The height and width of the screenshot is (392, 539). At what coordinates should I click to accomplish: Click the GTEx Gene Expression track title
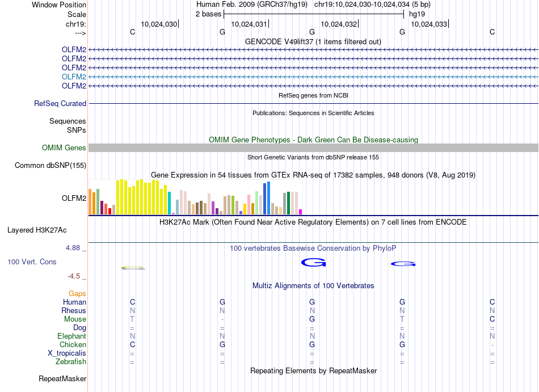[313, 175]
